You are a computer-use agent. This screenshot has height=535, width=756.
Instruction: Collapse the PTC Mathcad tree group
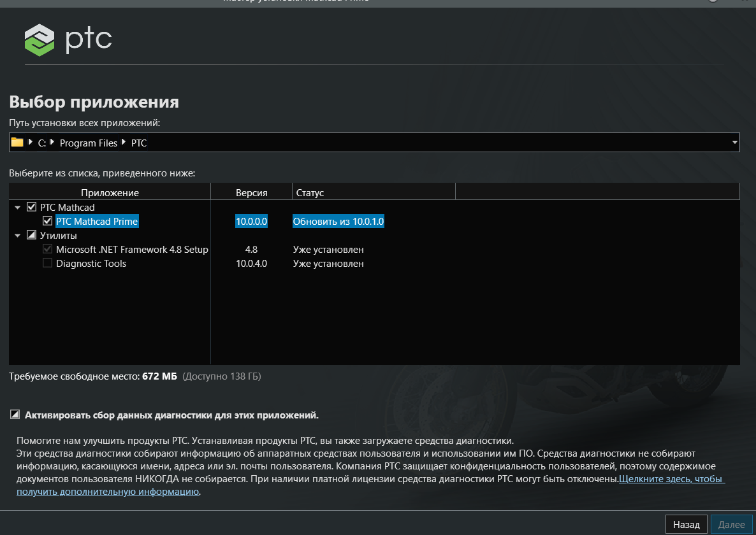(16, 208)
